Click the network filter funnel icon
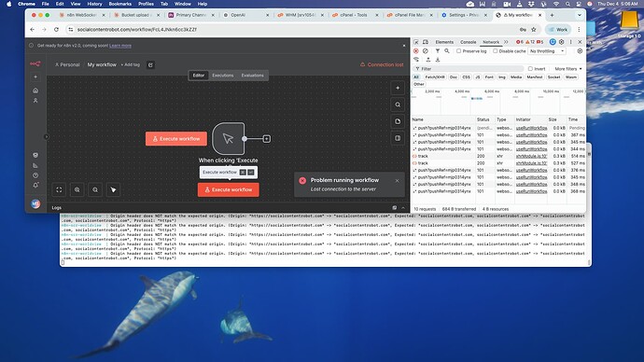Screen dimensions: 644x362 coord(438,51)
